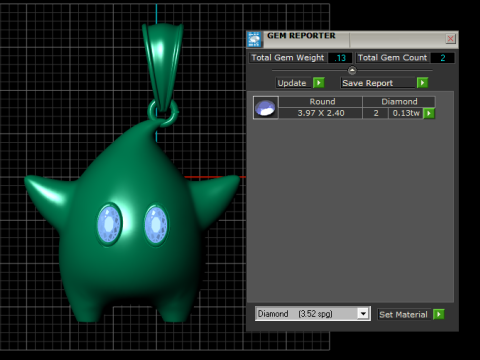This screenshot has width=480, height=360.
Task: Click the Diamond material header cell
Action: pyautogui.click(x=399, y=102)
